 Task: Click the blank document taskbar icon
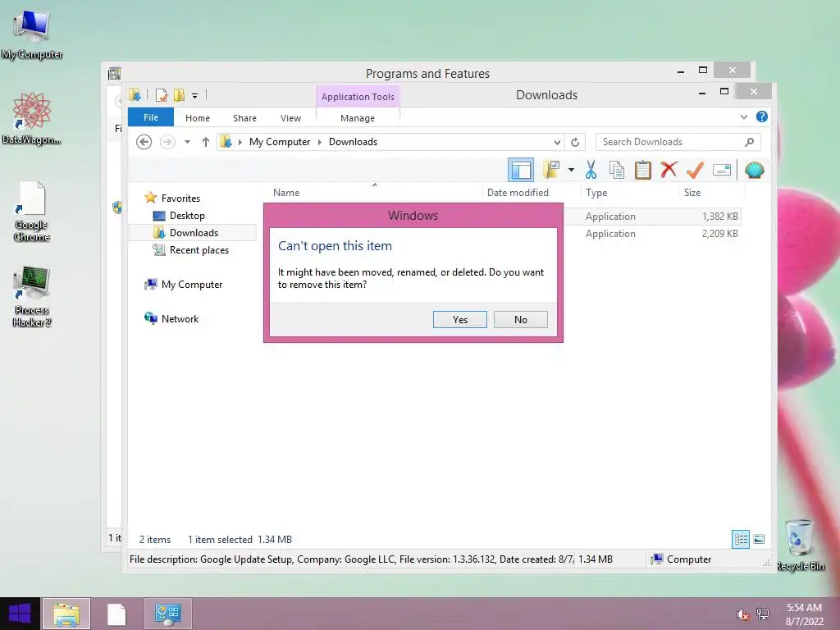116,614
